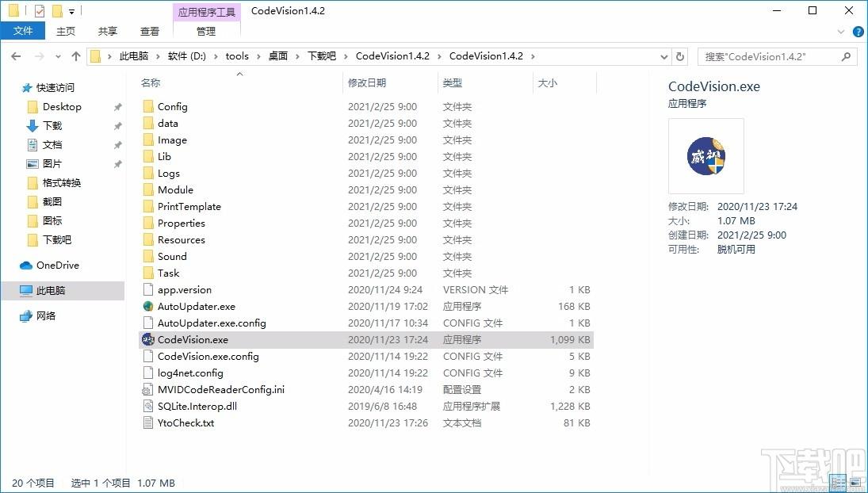This screenshot has height=493, width=868.
Task: Select the CodeVision.exe application icon in file list
Action: coord(148,339)
